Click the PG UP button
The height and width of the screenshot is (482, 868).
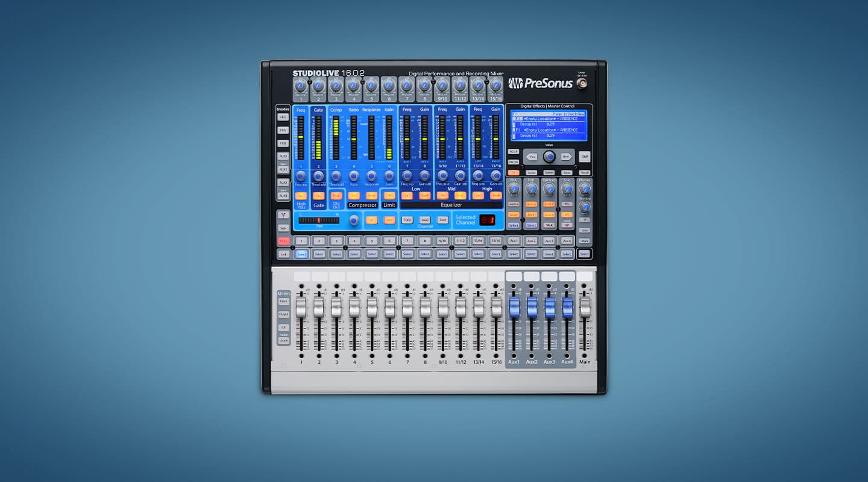(x=514, y=151)
